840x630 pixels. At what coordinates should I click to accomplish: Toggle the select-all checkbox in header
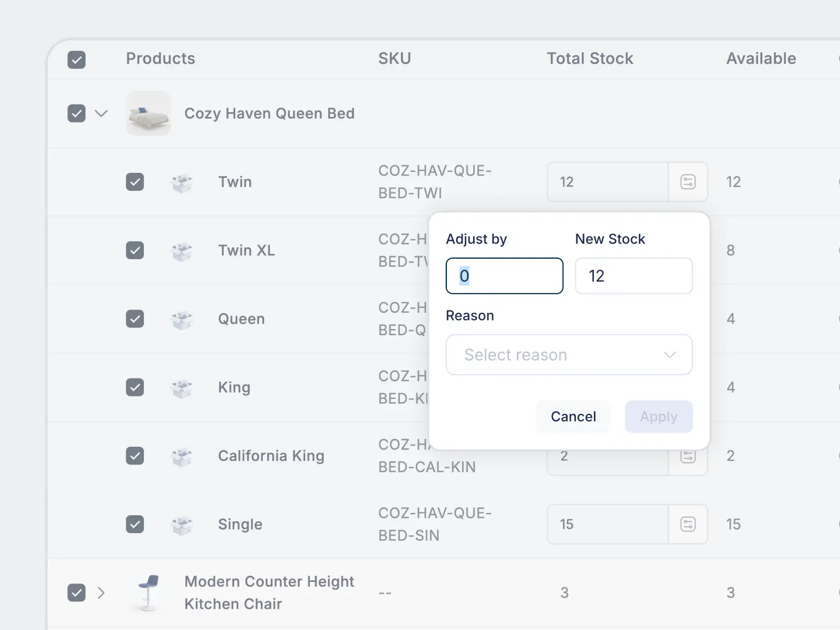pyautogui.click(x=77, y=60)
